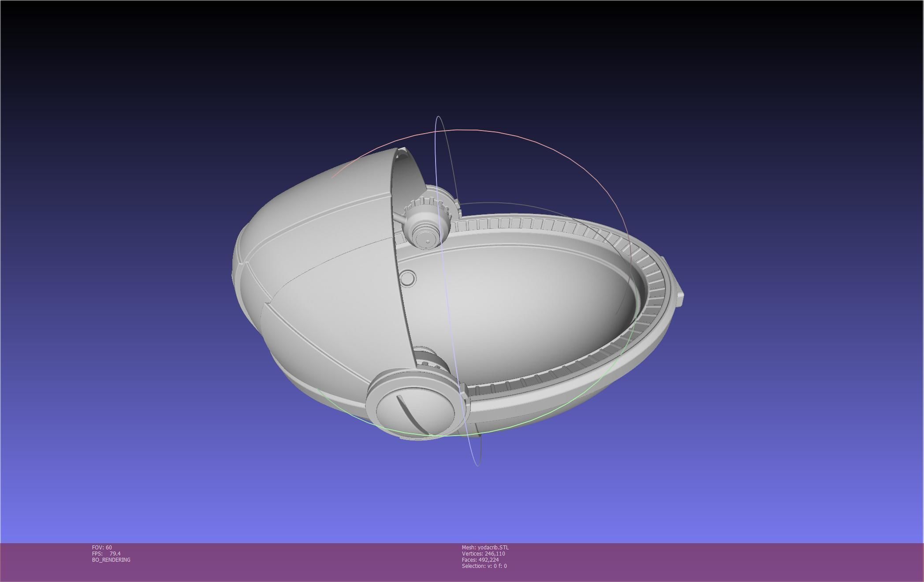The image size is (924, 582).
Task: Click the purple info bar at the bottom
Action: (x=705, y=562)
